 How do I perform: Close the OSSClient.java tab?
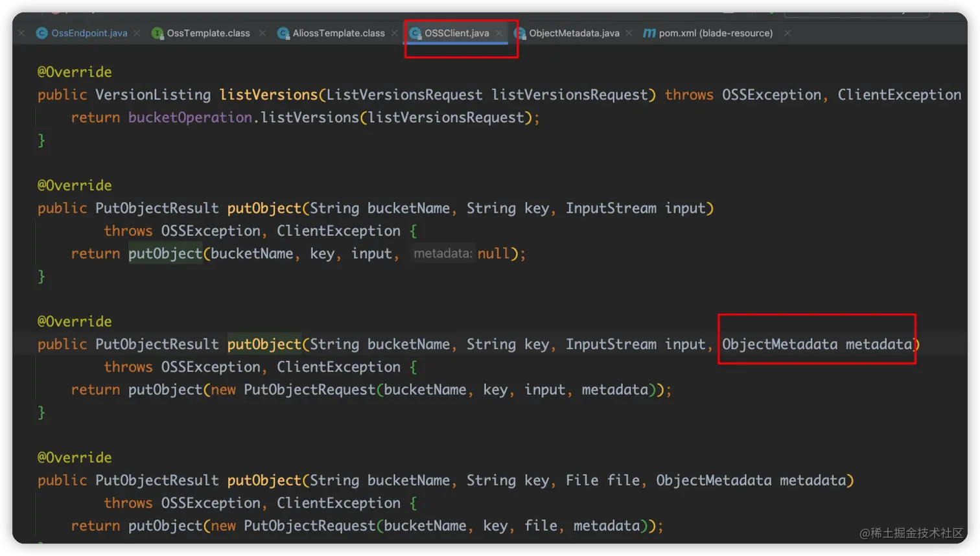pos(498,33)
